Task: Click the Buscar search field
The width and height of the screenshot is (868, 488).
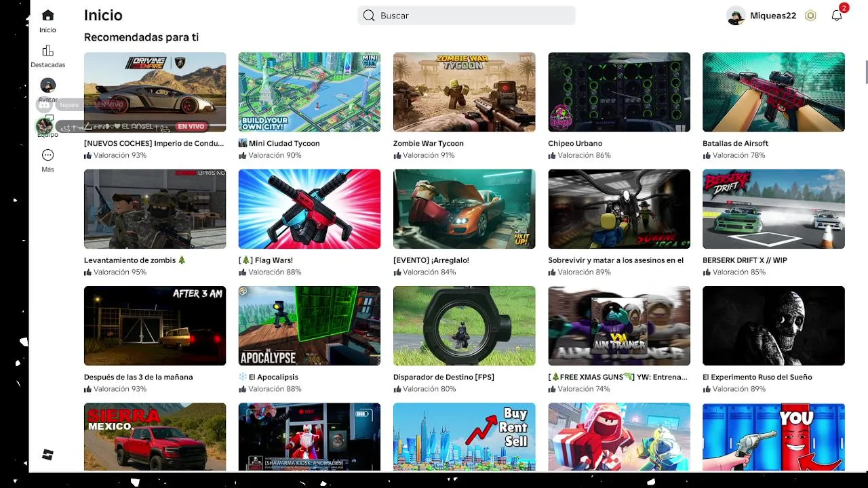Action: pyautogui.click(x=467, y=16)
